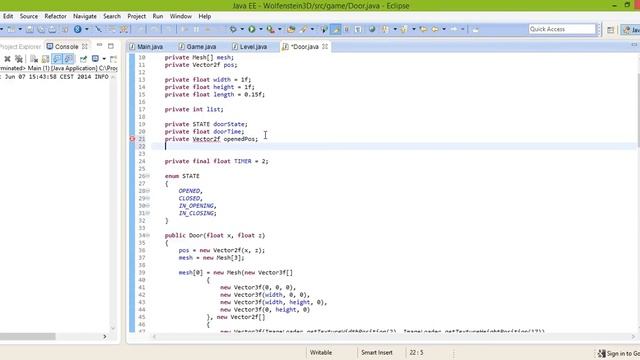Click the Previous Annotation icon
This screenshot has height=360, width=640.
coord(404,29)
